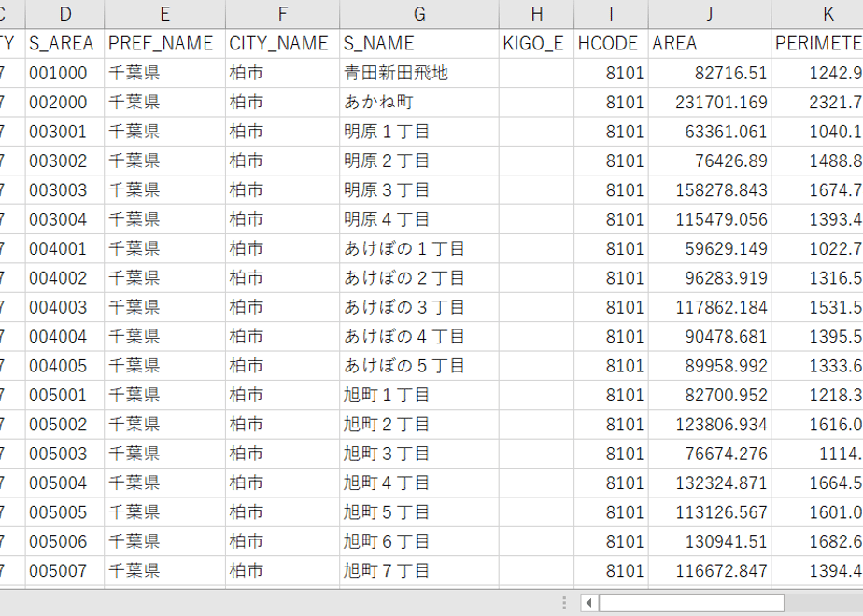Click the cell あけぼの２丁目

[x=419, y=278]
